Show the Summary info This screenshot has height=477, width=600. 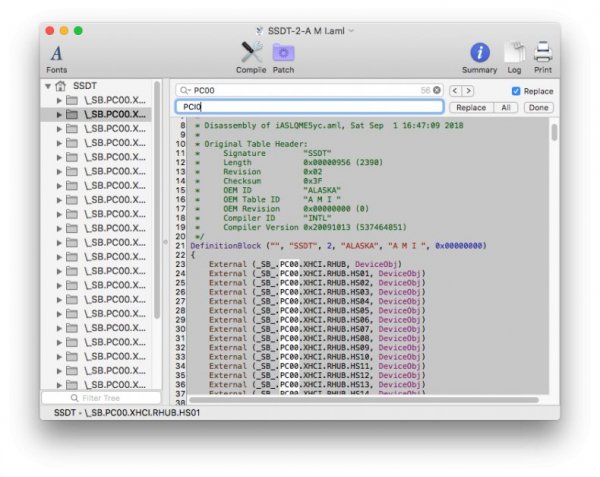tap(480, 54)
